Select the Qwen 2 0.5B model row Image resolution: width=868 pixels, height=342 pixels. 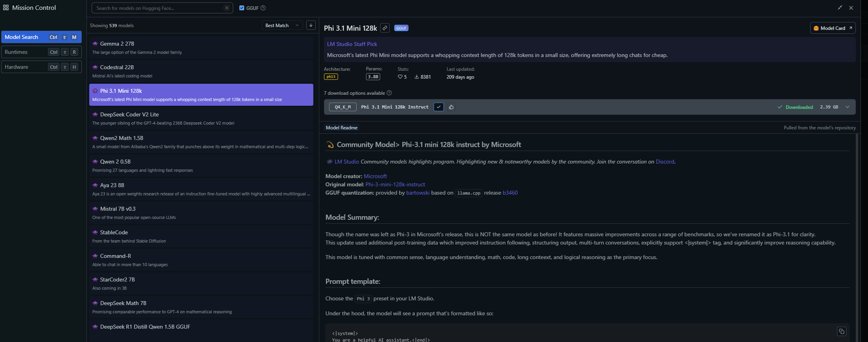201,165
